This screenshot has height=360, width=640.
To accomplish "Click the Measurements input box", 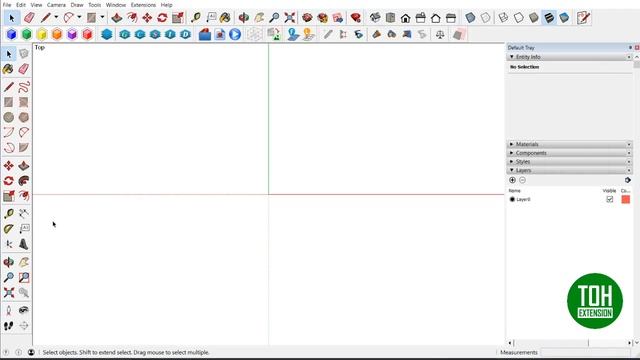I will point(587,352).
